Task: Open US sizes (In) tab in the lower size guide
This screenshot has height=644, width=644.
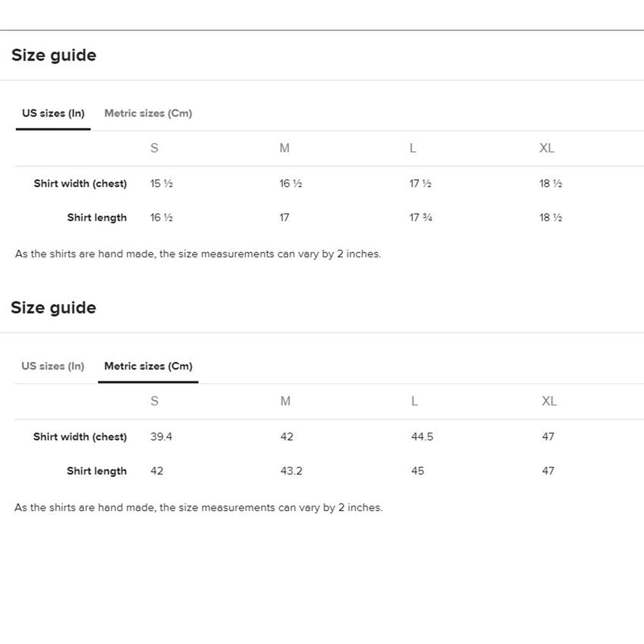Action: point(53,366)
